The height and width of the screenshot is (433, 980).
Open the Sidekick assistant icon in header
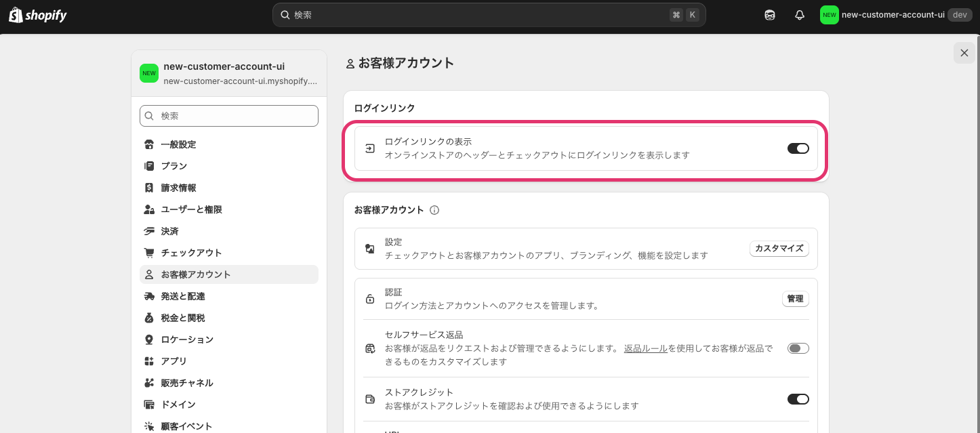coord(770,15)
